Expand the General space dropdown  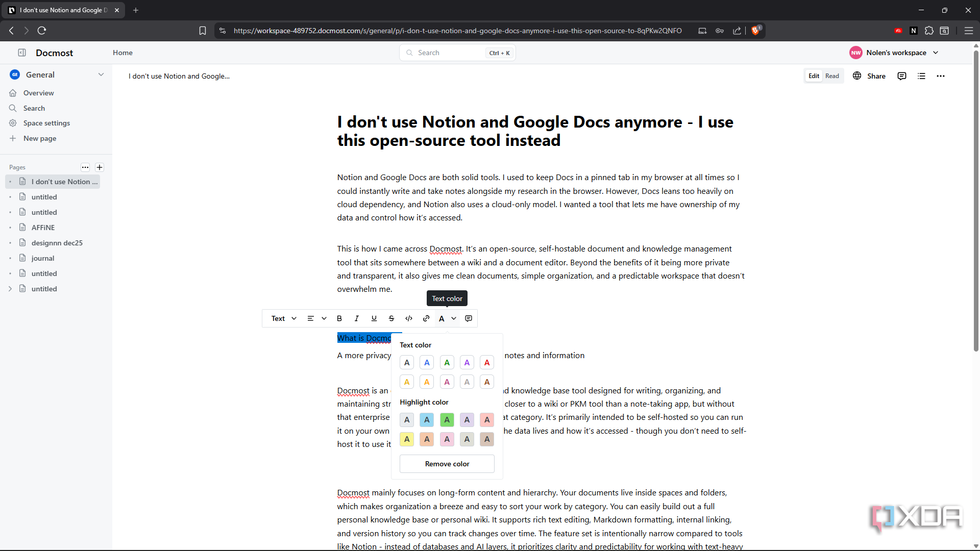pyautogui.click(x=101, y=74)
